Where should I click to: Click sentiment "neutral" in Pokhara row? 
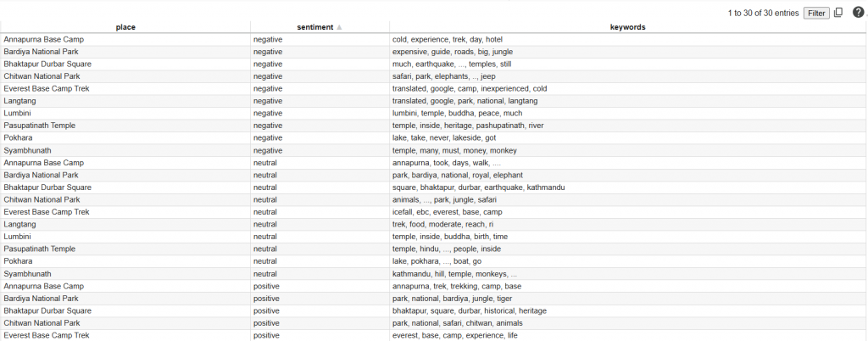(x=265, y=261)
